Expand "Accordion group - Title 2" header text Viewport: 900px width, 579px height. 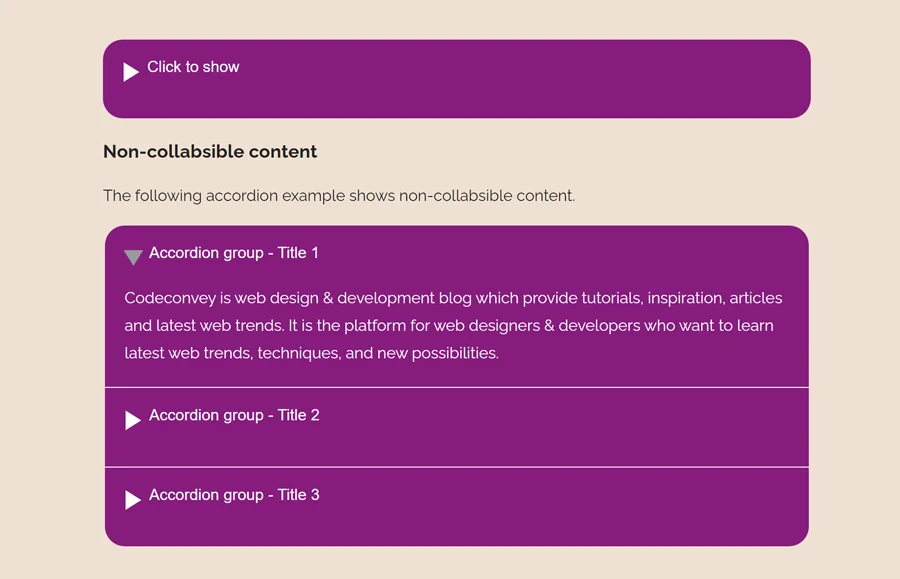click(x=234, y=415)
